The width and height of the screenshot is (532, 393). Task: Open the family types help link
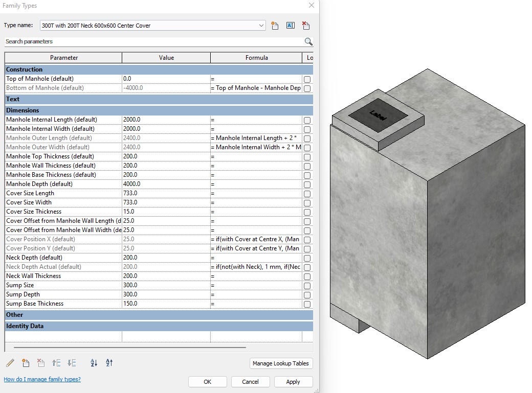point(42,379)
